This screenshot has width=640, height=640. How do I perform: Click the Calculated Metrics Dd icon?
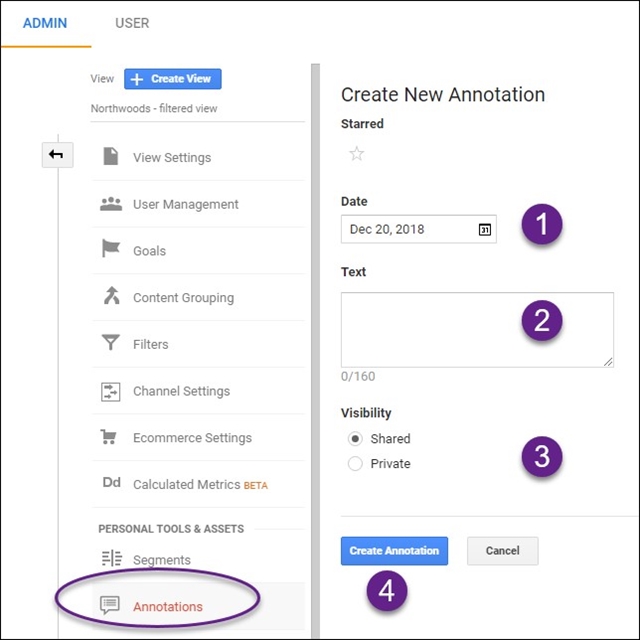[x=111, y=482]
